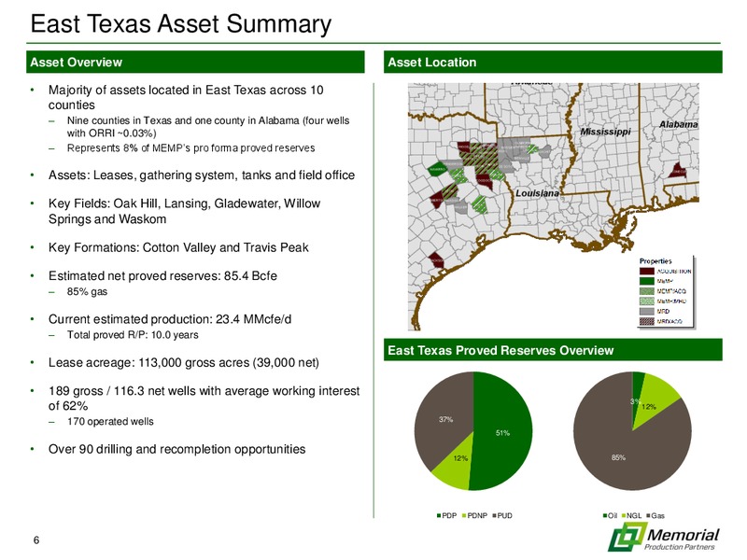Click the Gas legend marker below pie chart
The width and height of the screenshot is (747, 560).
click(x=648, y=515)
